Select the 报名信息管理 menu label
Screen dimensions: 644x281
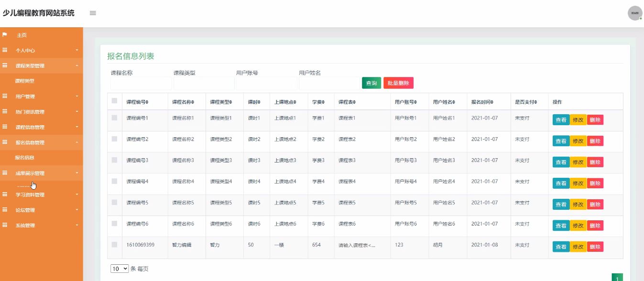(30, 142)
